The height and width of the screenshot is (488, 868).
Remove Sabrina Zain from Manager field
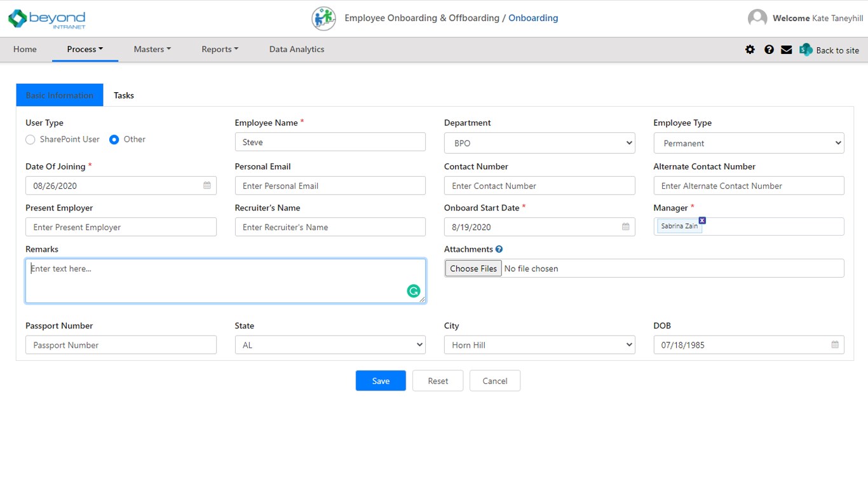(702, 220)
